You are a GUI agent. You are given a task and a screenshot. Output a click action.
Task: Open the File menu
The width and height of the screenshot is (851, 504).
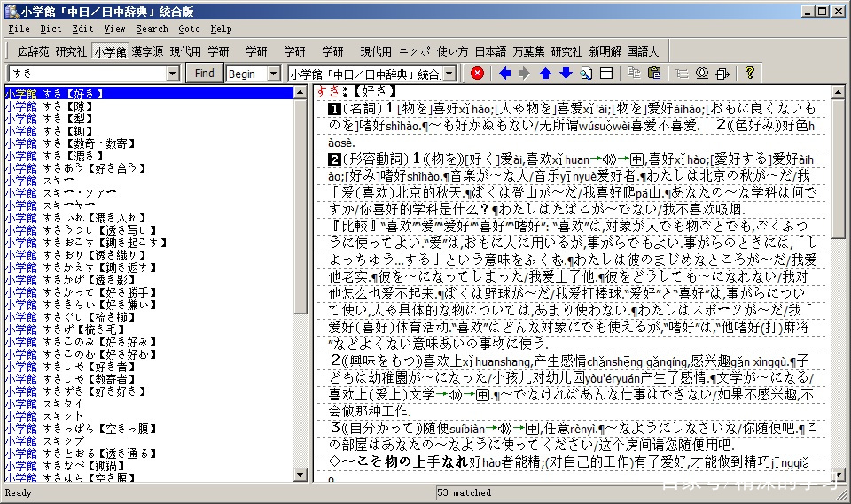(x=19, y=28)
